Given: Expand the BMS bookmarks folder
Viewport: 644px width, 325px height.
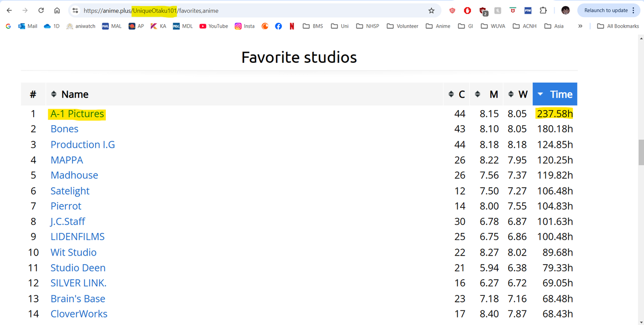Looking at the screenshot, I should 313,26.
